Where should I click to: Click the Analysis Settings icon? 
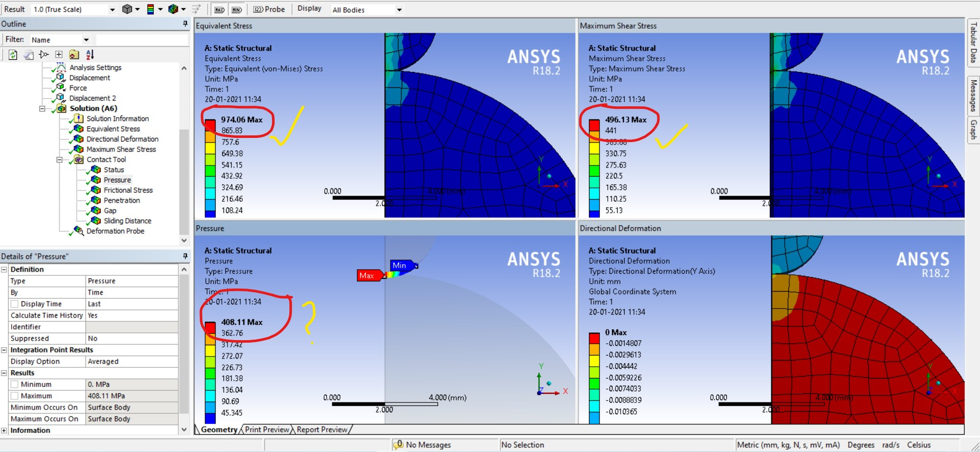(61, 67)
